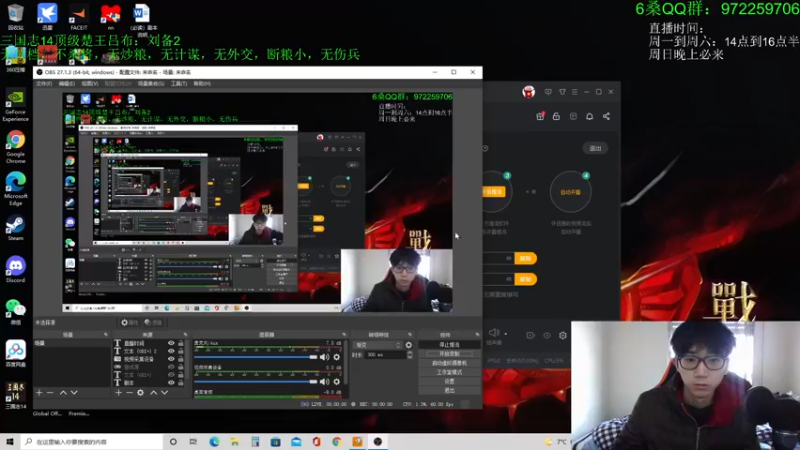Open the settings gear in the streaming assistant footer
Viewport: 800px width, 450px height.
(563, 335)
